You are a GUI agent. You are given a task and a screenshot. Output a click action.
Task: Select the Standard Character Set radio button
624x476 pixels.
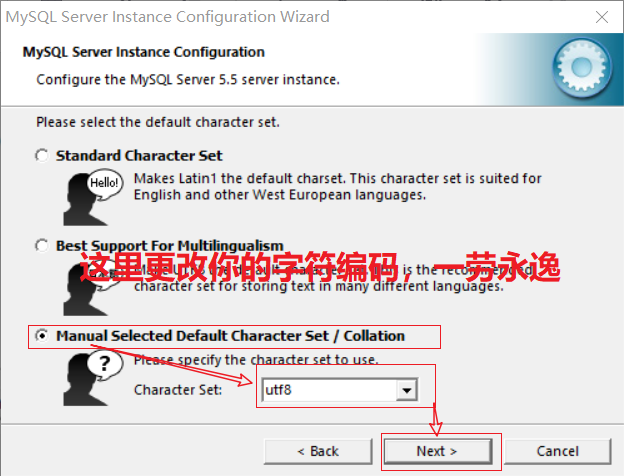pyautogui.click(x=42, y=155)
